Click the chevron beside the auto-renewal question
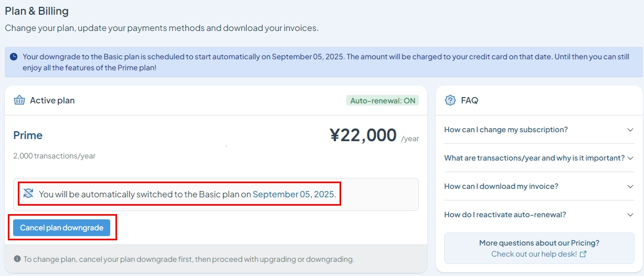The image size is (644, 276). coord(630,215)
